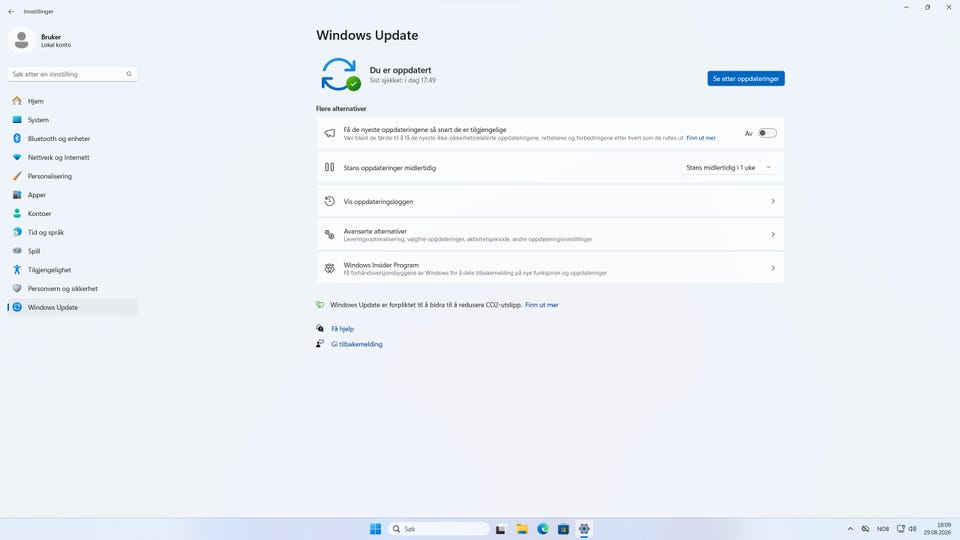Click the green leaf CO2 icon
Image resolution: width=960 pixels, height=540 pixels.
coord(320,305)
